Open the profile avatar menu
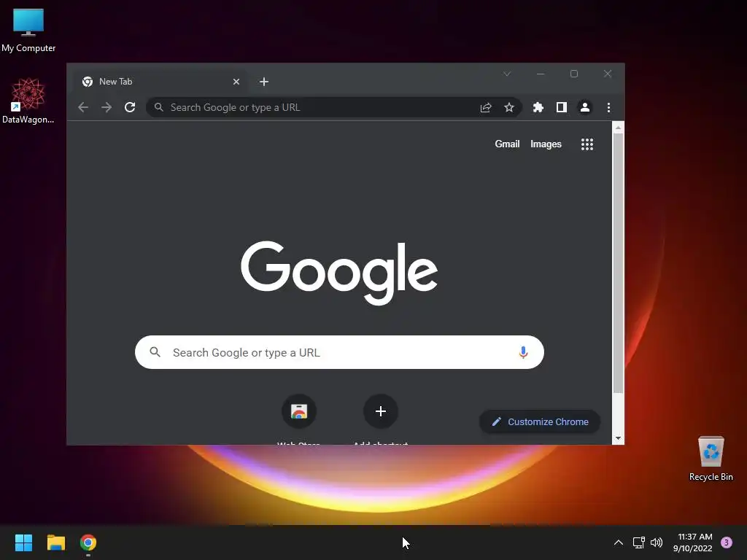The height and width of the screenshot is (560, 747). point(585,108)
